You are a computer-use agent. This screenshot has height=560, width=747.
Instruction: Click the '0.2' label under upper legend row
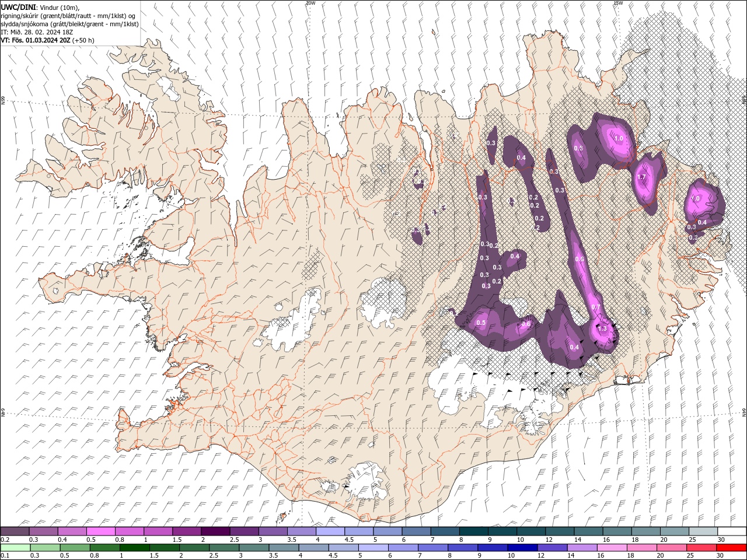point(5,540)
